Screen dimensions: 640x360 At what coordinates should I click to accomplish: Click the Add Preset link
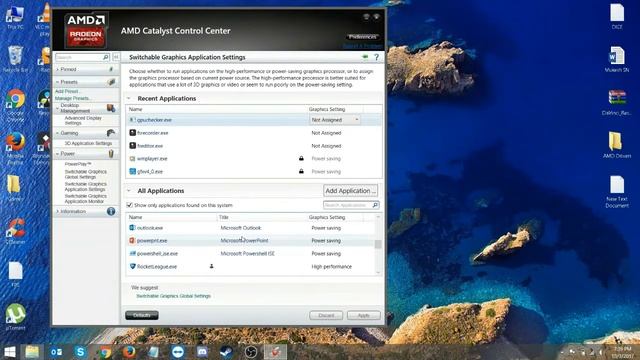coord(67,91)
